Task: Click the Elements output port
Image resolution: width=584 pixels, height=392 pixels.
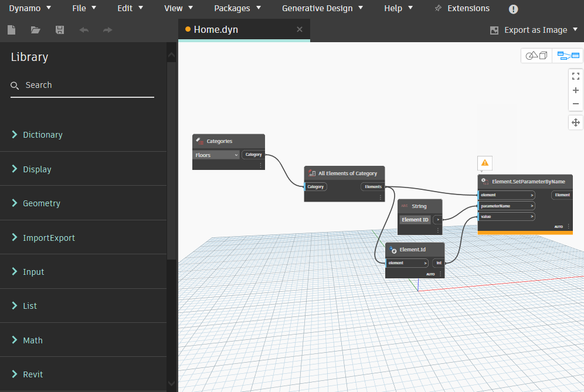Action: (x=373, y=186)
